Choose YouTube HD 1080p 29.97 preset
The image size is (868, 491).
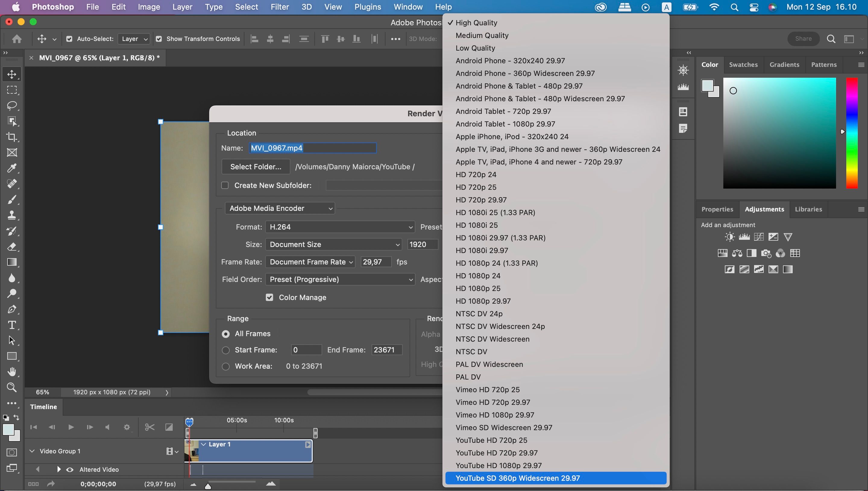[x=498, y=465]
